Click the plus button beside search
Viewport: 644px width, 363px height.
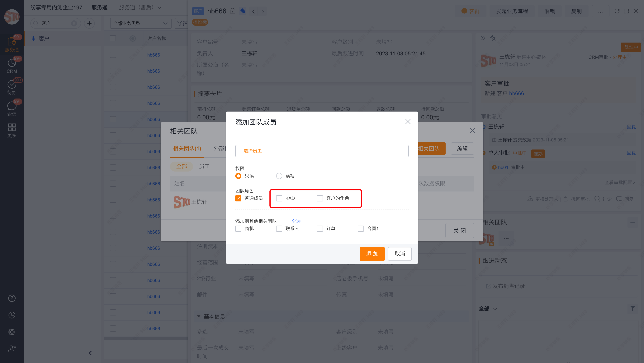click(89, 23)
